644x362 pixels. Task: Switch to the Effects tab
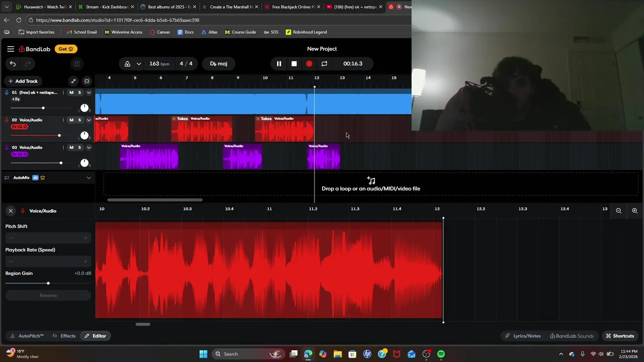[64, 336]
